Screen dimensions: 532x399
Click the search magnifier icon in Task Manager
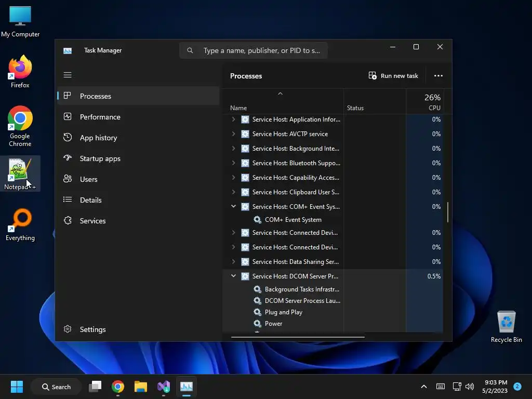[x=190, y=50]
